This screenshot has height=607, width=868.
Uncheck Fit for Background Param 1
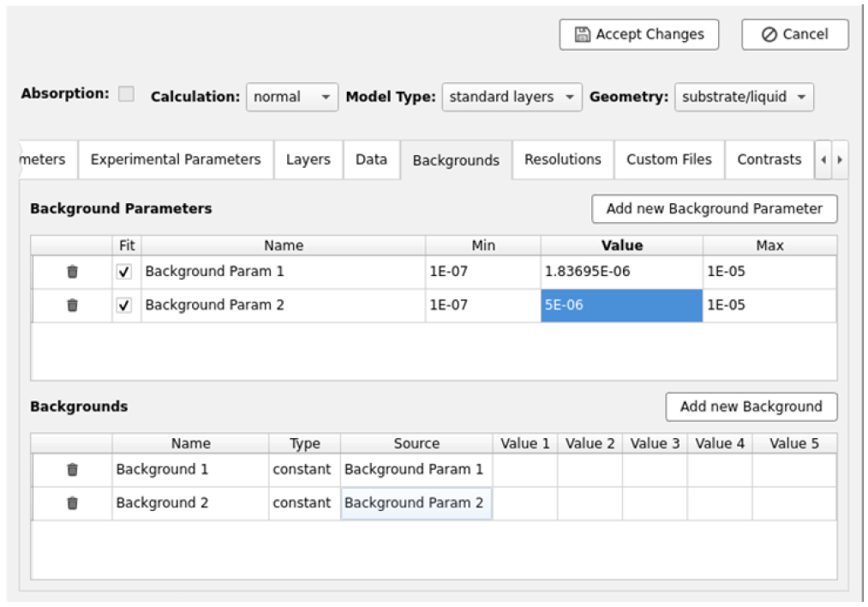(x=124, y=272)
